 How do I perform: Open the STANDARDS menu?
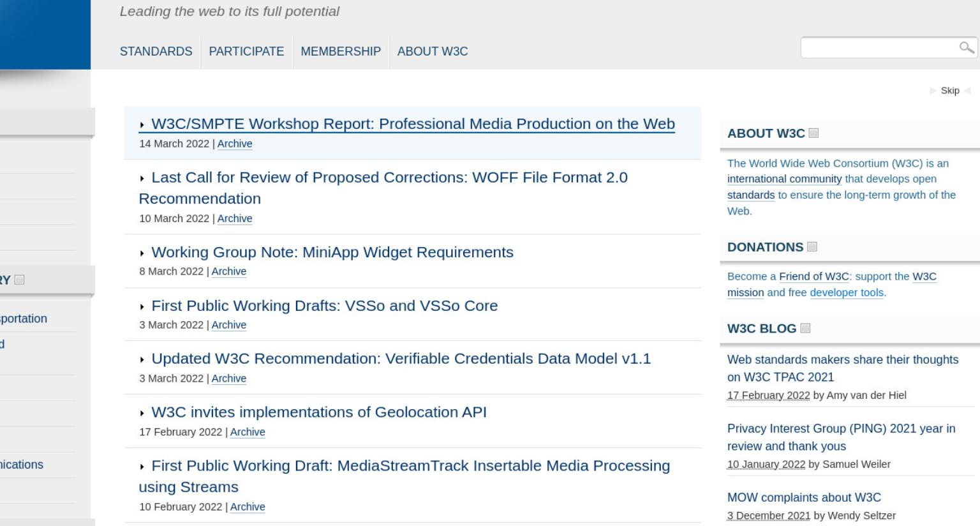click(156, 52)
